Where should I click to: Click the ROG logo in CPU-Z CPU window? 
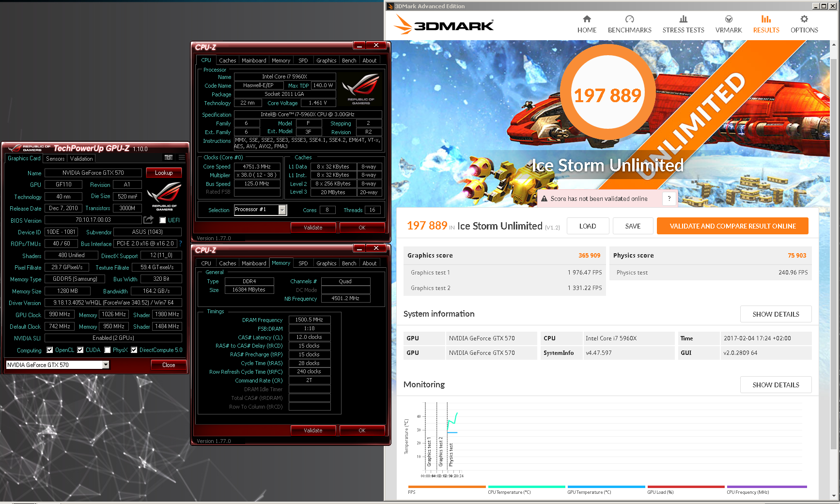click(x=361, y=89)
